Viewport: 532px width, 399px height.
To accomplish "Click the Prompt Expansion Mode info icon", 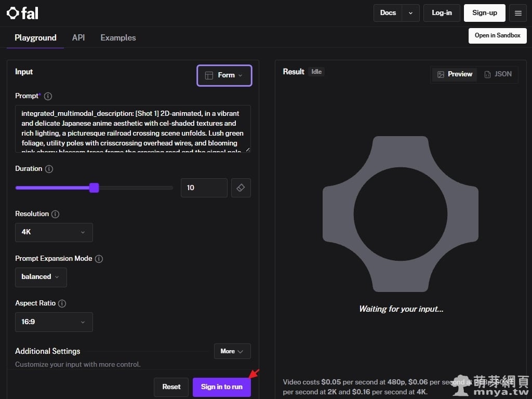I will pyautogui.click(x=99, y=259).
